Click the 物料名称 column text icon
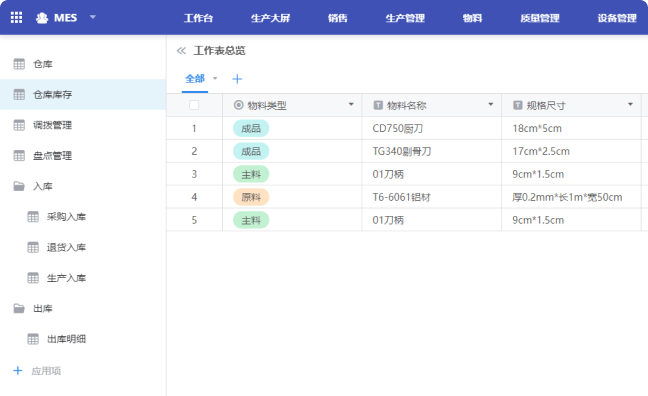The height and width of the screenshot is (396, 648). coord(378,105)
